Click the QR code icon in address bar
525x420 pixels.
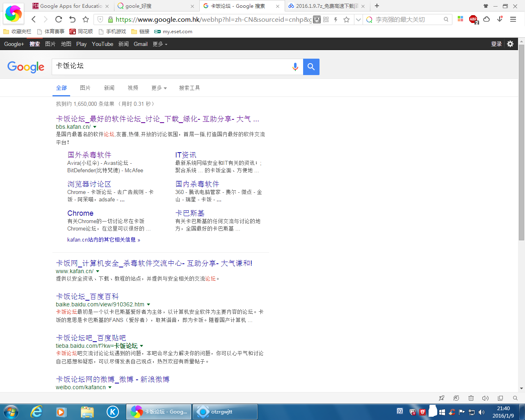pos(326,19)
